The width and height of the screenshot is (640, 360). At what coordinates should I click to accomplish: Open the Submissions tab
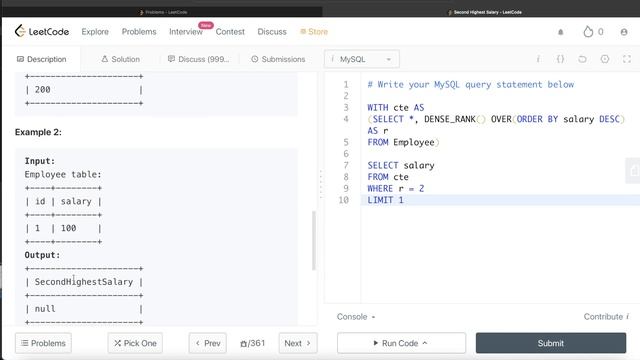278,59
